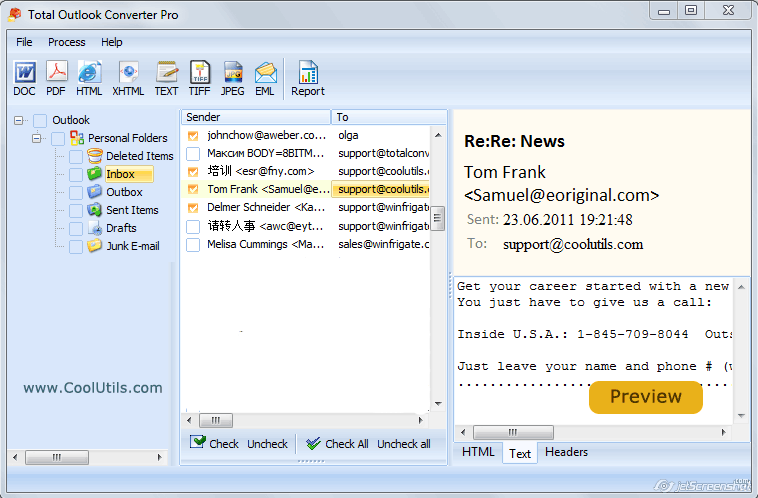Check the Inbox folder checkbox
The width and height of the screenshot is (758, 498).
(76, 175)
